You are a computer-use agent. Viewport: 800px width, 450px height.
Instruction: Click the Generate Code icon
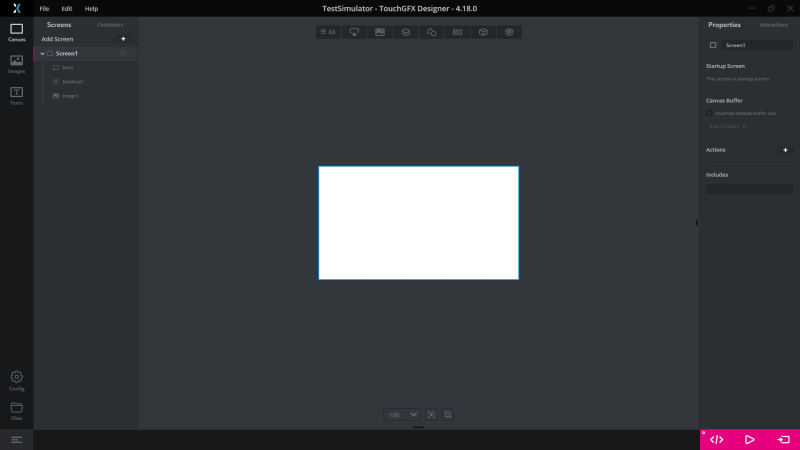point(716,439)
